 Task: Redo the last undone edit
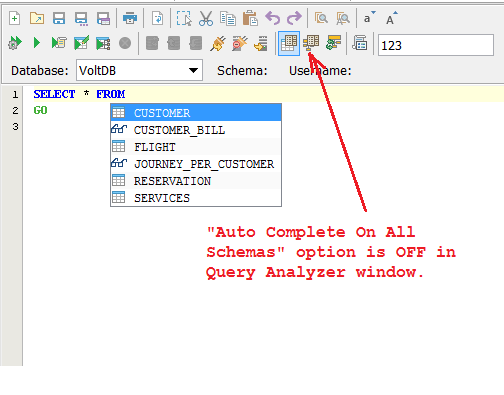(294, 18)
